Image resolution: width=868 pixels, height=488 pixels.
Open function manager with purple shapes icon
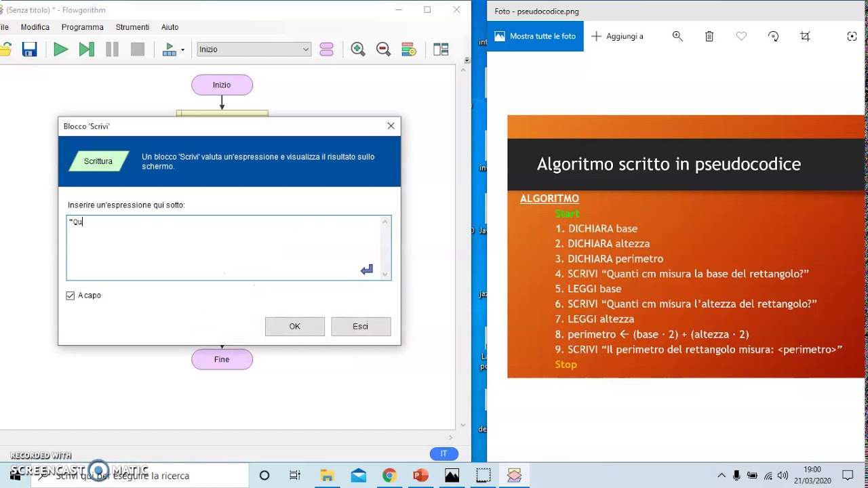coord(327,49)
